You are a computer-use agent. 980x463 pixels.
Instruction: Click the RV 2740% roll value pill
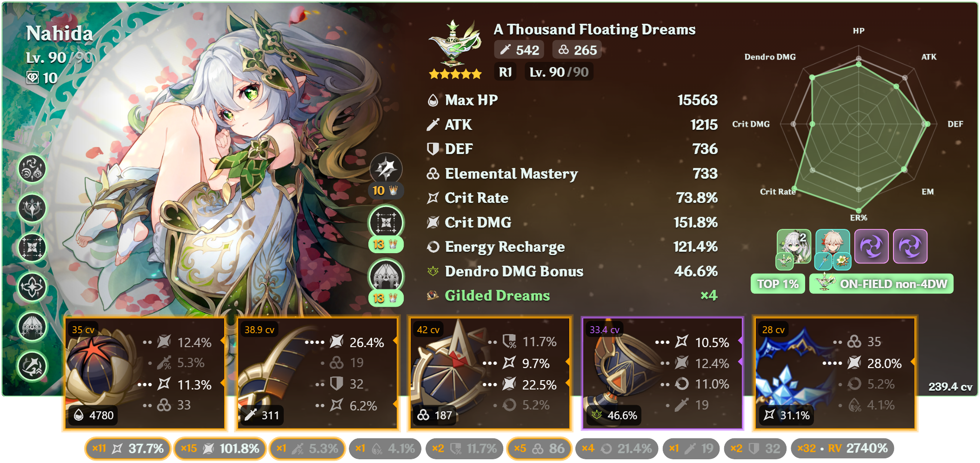(842, 449)
